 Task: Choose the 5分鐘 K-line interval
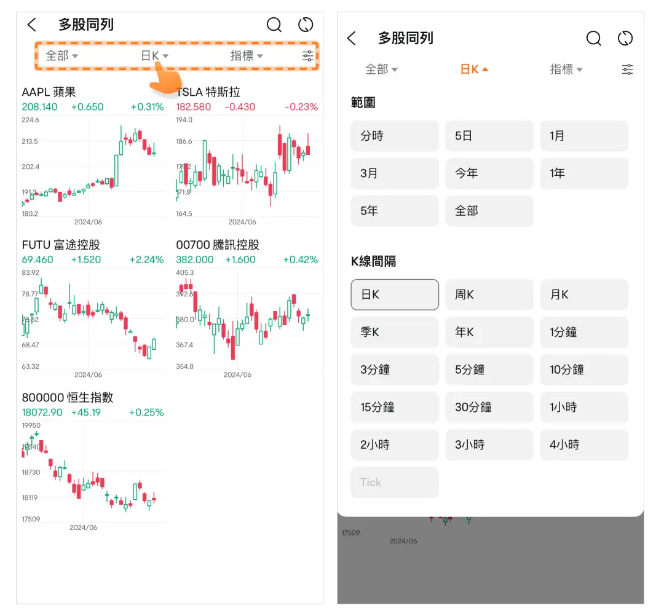click(489, 370)
